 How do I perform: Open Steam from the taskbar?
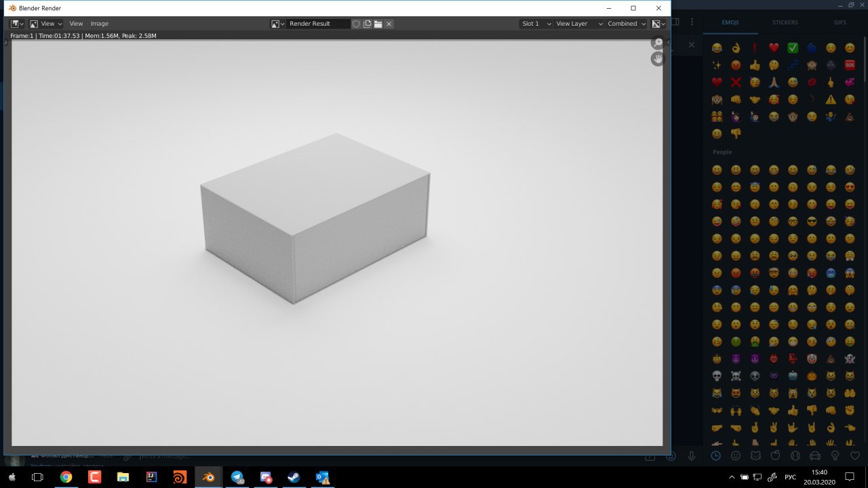coord(294,477)
